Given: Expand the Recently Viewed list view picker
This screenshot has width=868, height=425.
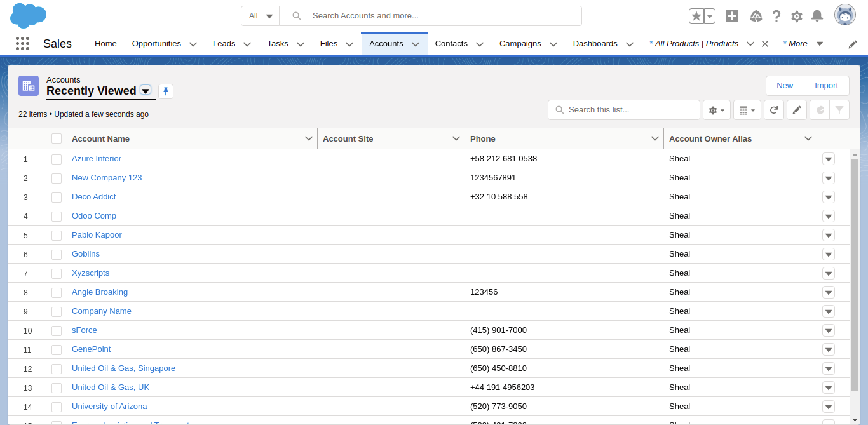Looking at the screenshot, I should point(146,91).
